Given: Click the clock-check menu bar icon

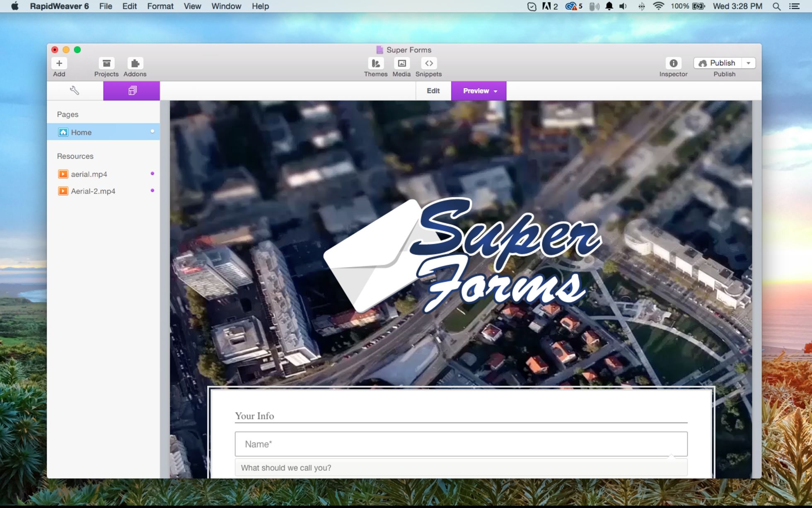Looking at the screenshot, I should (532, 6).
